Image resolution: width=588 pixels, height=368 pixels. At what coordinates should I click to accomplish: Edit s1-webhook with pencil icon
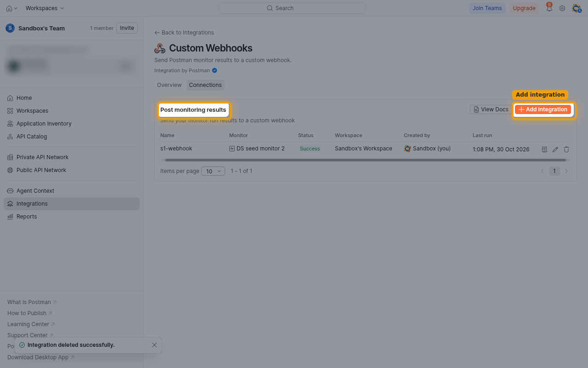point(555,149)
